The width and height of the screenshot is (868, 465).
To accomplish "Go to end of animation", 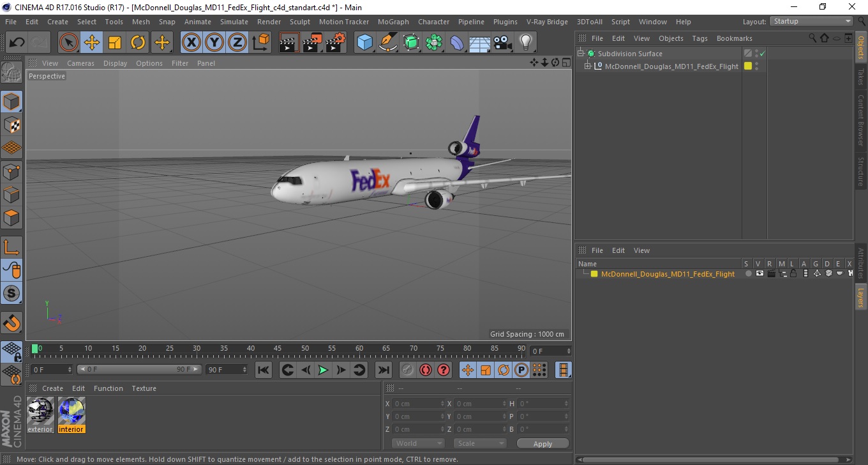I will [383, 370].
